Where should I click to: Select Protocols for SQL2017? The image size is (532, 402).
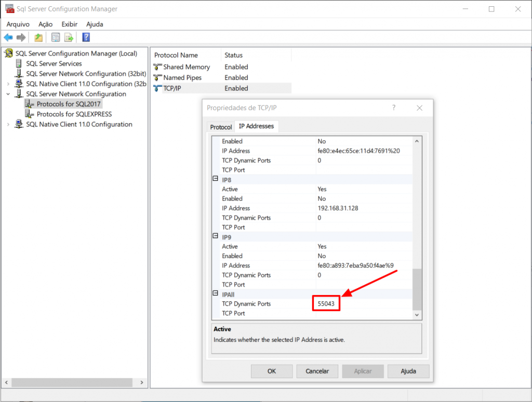pos(69,104)
